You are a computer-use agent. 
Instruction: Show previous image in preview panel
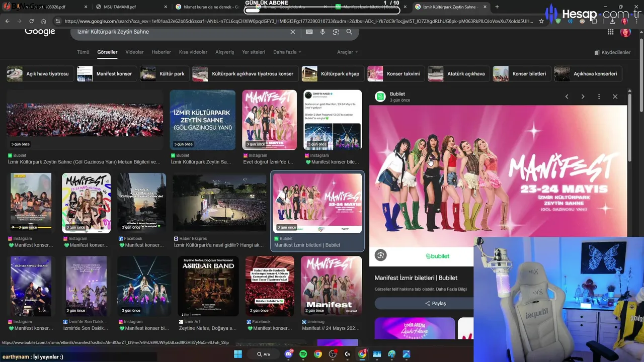tap(567, 97)
